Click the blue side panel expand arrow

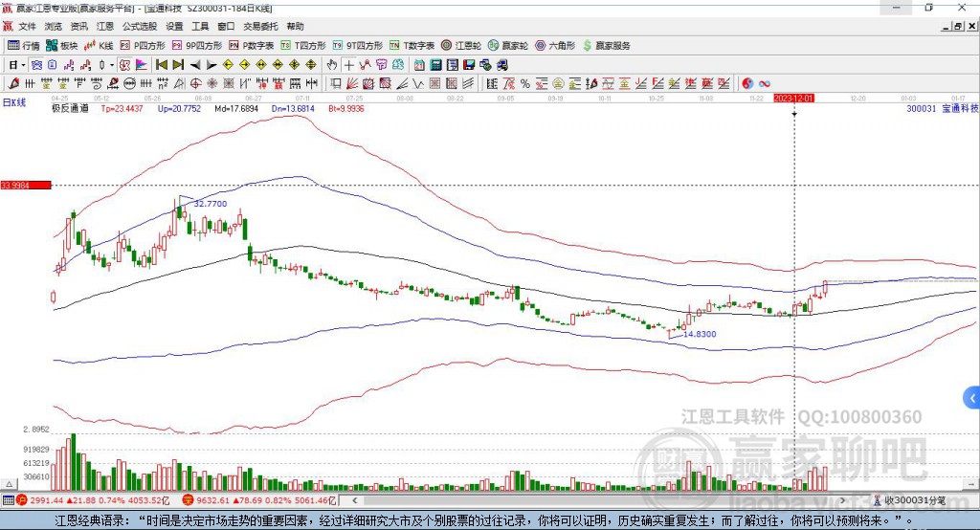pos(972,398)
